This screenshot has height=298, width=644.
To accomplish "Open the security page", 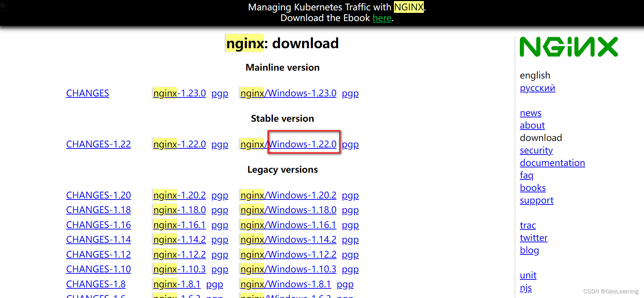I will point(536,151).
